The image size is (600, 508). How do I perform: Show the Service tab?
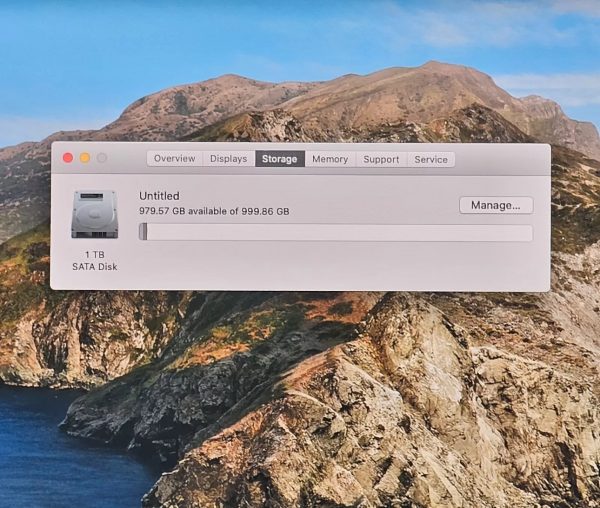[x=431, y=159]
